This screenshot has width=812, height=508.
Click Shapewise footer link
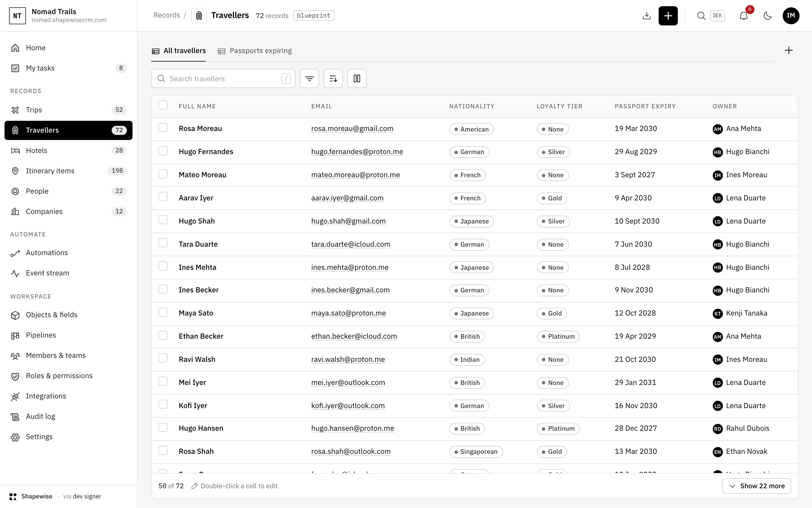point(37,496)
